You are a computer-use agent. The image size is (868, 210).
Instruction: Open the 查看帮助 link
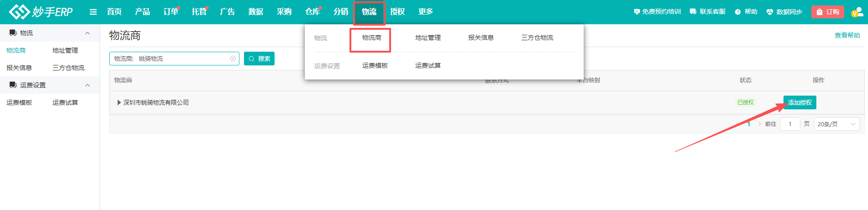coord(847,35)
